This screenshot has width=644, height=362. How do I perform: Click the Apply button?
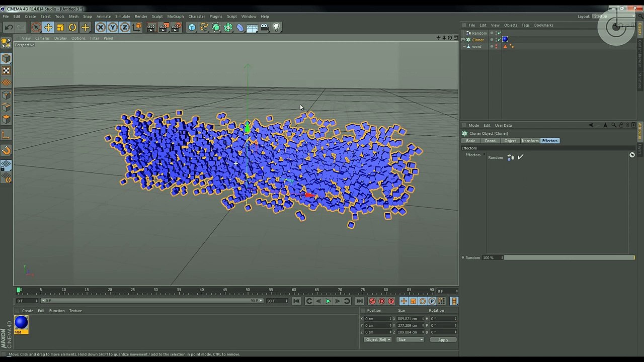click(x=443, y=340)
